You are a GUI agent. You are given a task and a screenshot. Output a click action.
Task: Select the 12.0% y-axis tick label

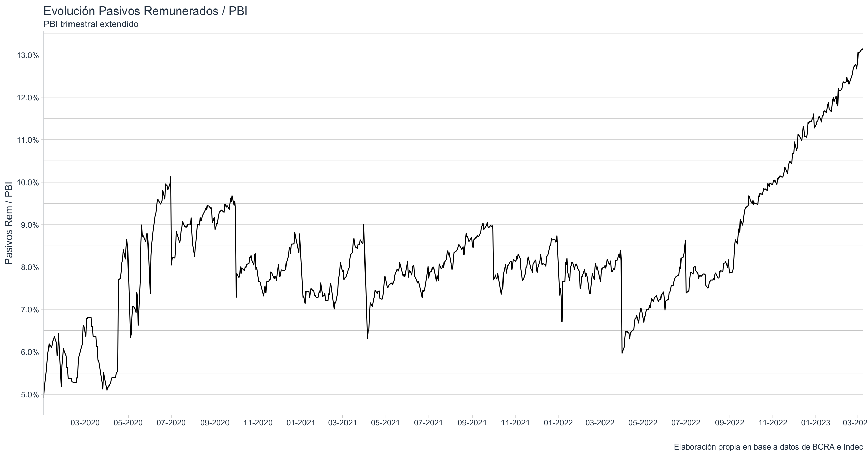pos(28,98)
